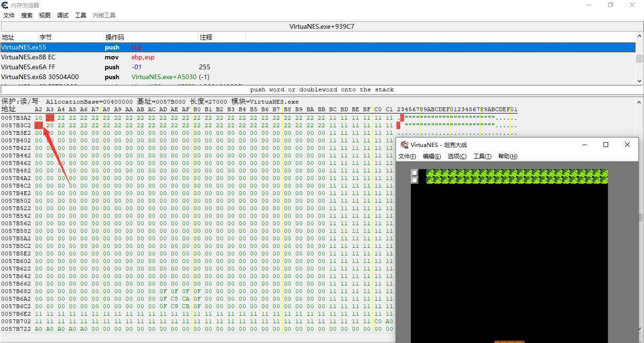Select byte CB in row 0057B6C2
Image resolution: width=644 pixels, height=343 pixels.
tap(186, 306)
